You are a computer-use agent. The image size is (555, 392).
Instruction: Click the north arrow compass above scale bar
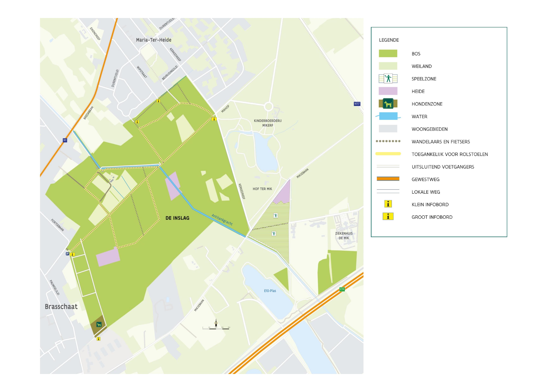point(216,323)
